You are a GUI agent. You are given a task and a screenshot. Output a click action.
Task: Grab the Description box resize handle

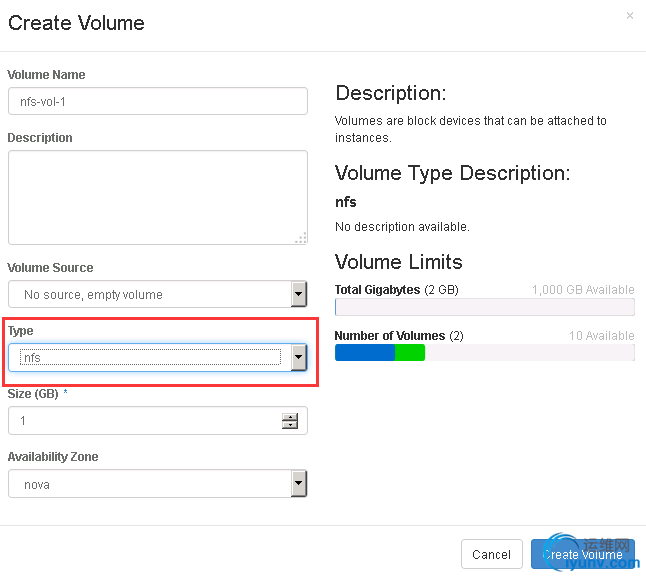click(x=300, y=237)
